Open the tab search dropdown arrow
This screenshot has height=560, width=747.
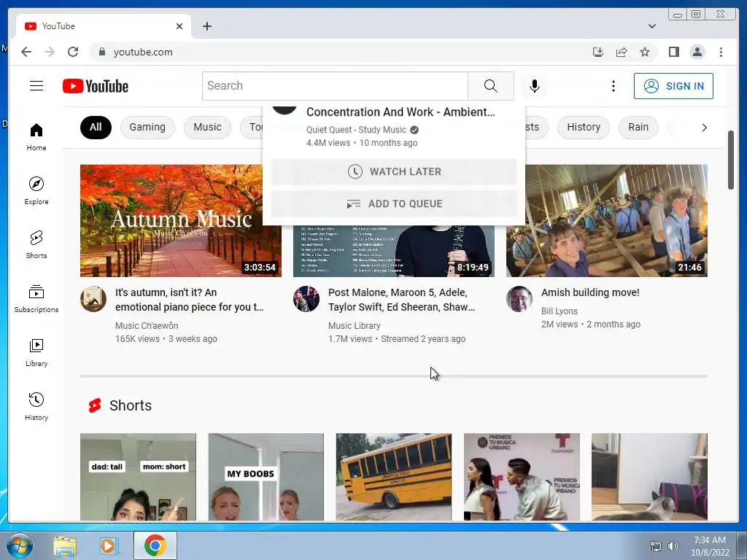tap(651, 26)
